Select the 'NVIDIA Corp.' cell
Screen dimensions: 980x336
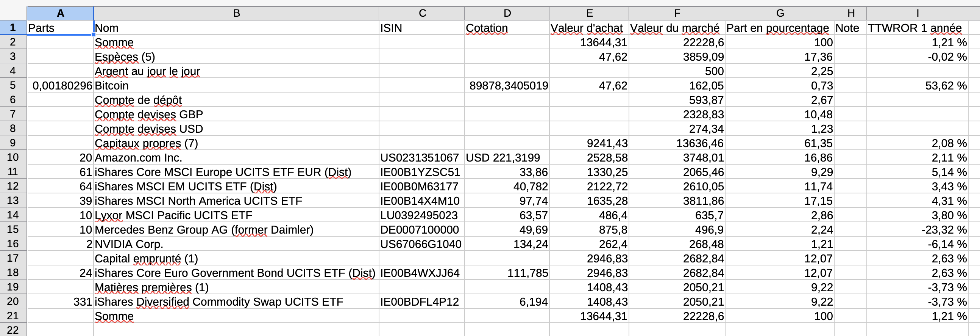click(236, 244)
